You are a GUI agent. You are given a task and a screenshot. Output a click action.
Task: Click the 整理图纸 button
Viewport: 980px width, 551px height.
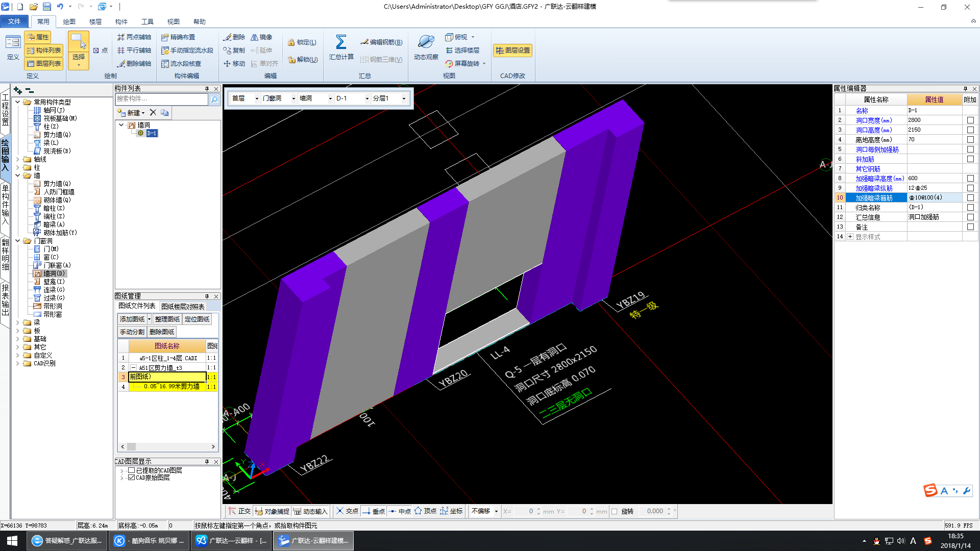click(x=167, y=319)
